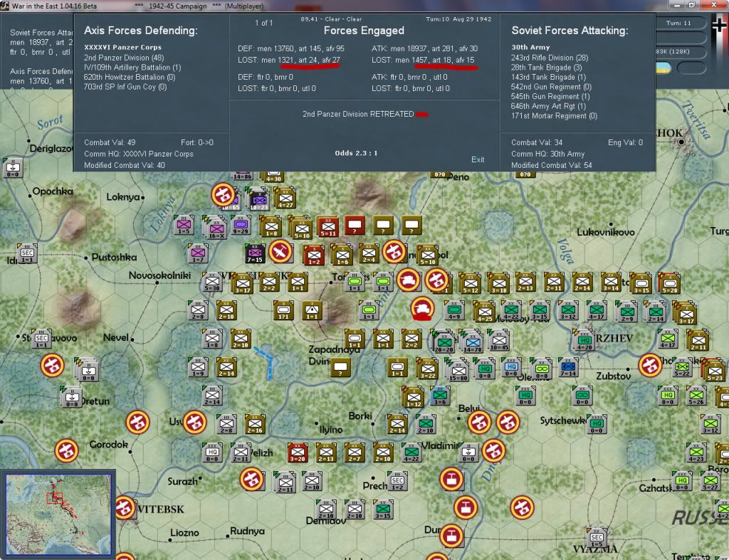Click the fighter plane air battle marker

(x=280, y=252)
